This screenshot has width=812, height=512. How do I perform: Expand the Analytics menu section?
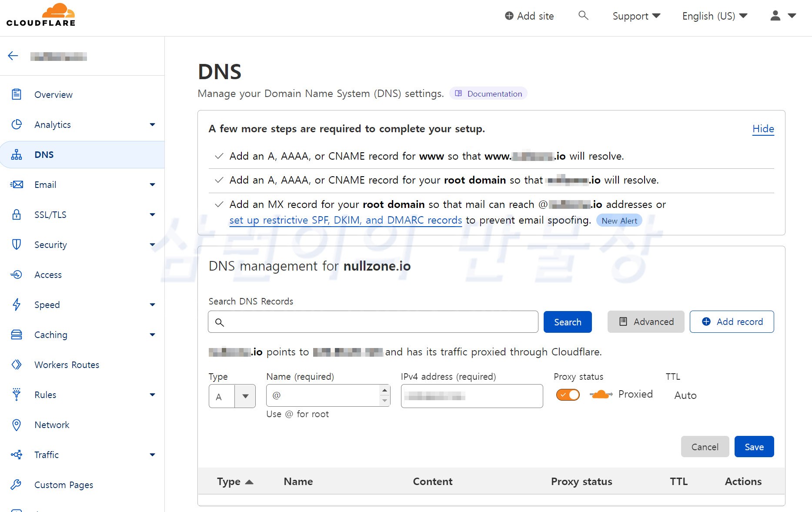tap(152, 125)
